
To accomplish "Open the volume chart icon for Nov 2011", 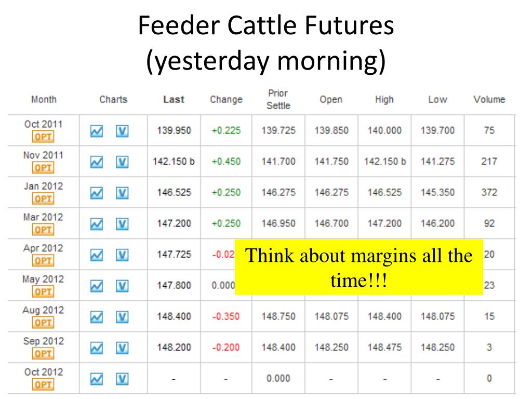I will (122, 162).
